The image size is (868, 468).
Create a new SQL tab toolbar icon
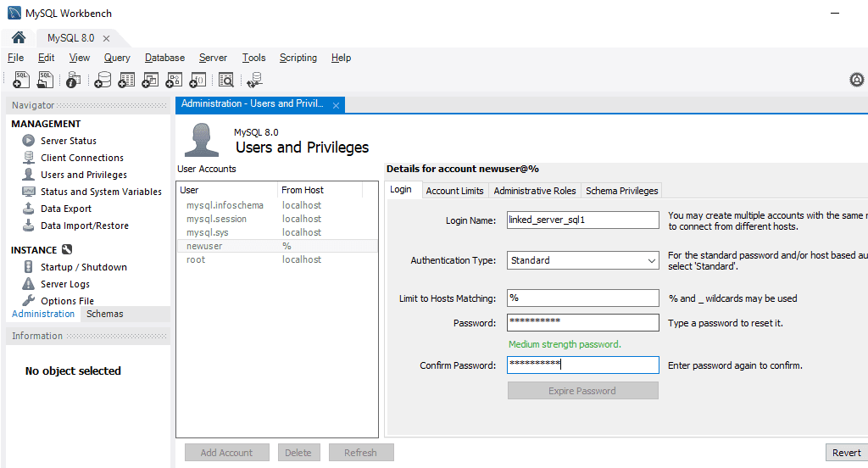click(x=21, y=80)
